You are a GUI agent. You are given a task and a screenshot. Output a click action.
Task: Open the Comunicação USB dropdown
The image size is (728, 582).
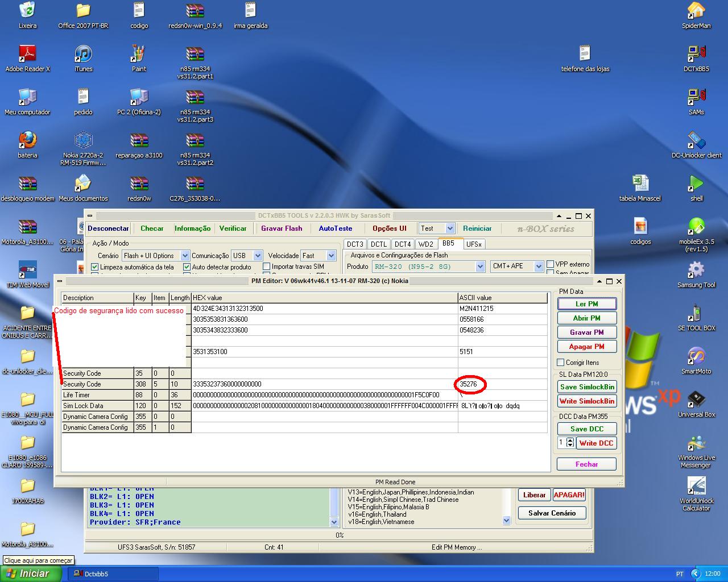click(x=258, y=256)
